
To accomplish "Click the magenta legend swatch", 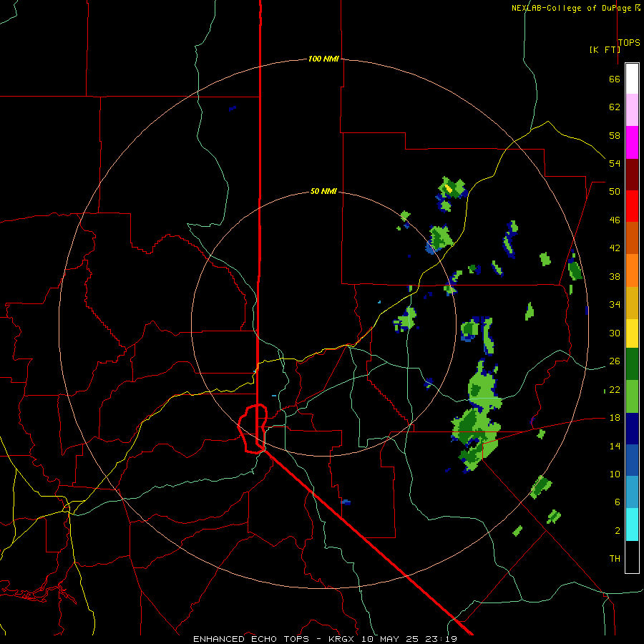I will [632, 142].
